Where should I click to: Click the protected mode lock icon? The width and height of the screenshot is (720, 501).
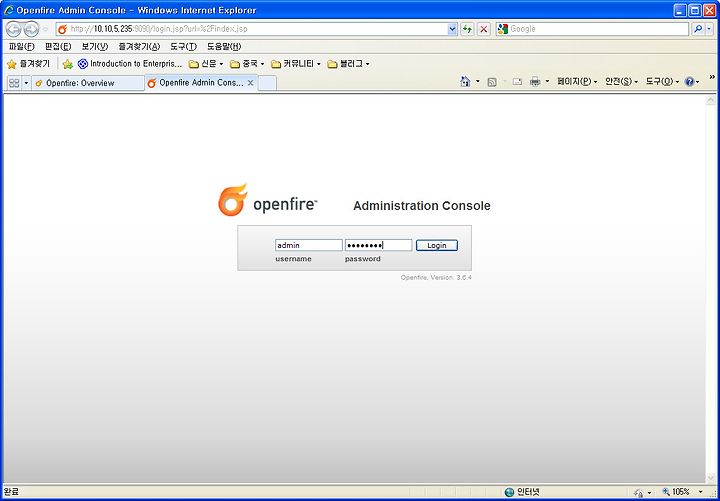point(639,492)
